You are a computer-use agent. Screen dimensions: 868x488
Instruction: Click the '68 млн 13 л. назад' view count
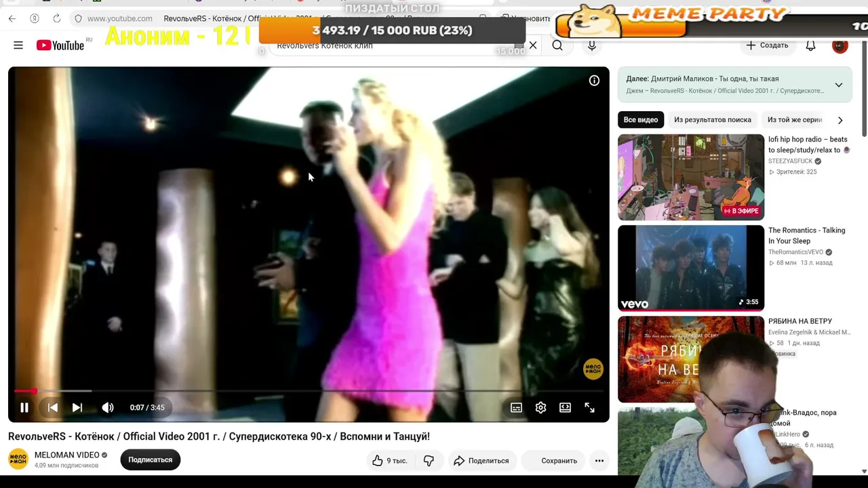pyautogui.click(x=800, y=263)
